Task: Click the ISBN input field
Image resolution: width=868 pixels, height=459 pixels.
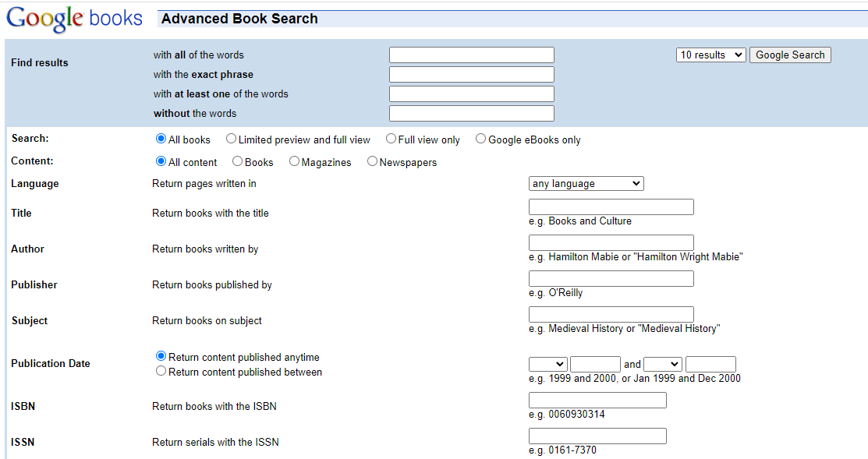Action: tap(598, 401)
